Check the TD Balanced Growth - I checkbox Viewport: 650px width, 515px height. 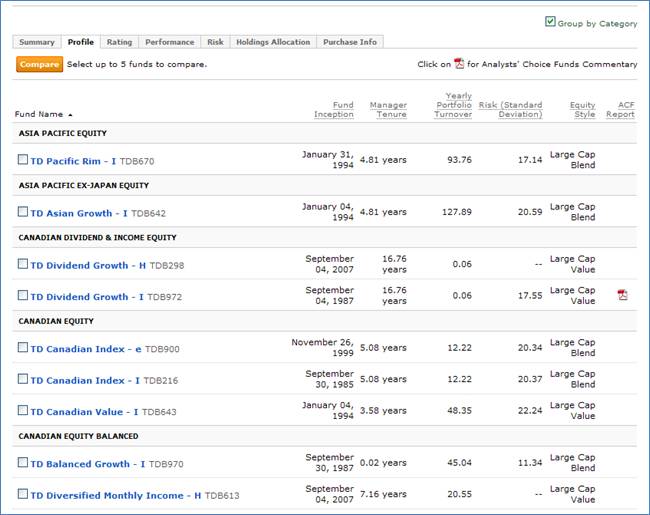click(x=23, y=462)
